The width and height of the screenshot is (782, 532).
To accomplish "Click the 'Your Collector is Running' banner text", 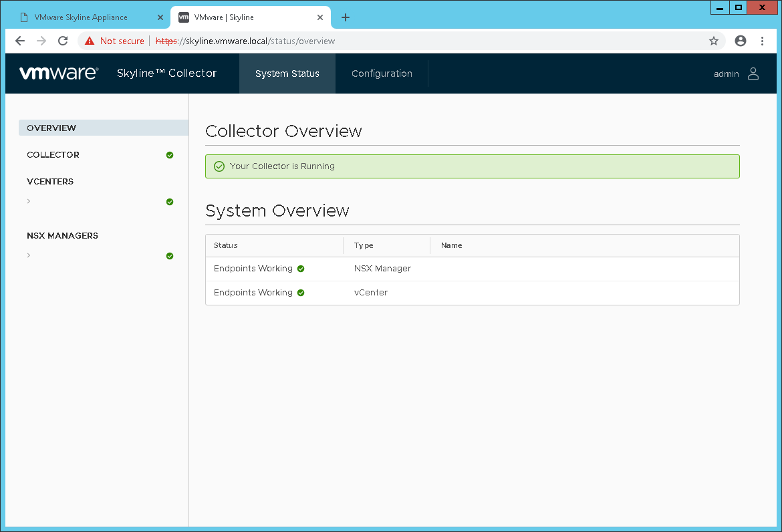I will click(282, 166).
